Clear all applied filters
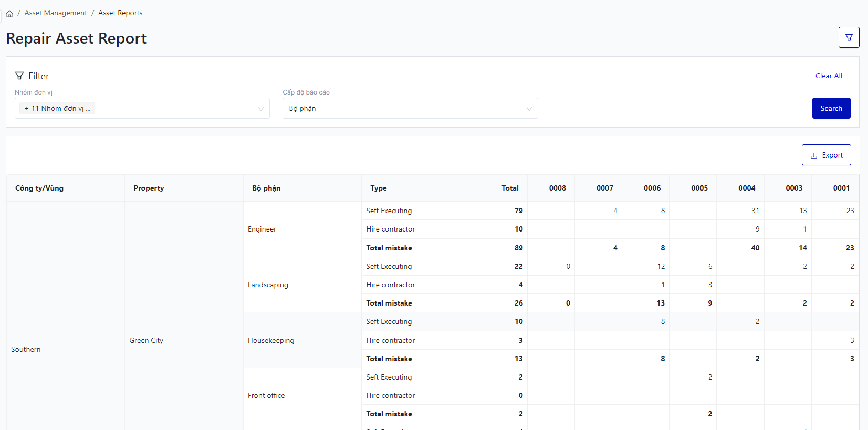Screen dimensions: 868x430 click(x=828, y=76)
